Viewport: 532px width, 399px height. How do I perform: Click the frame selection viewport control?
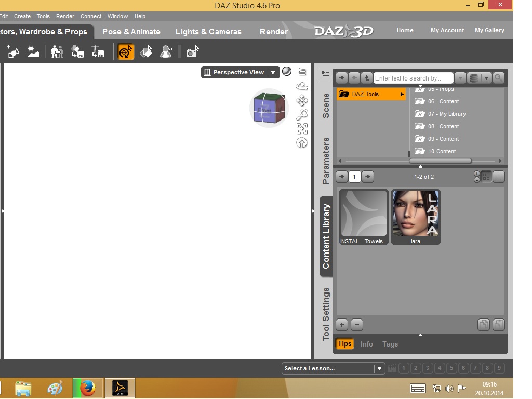pyautogui.click(x=302, y=129)
